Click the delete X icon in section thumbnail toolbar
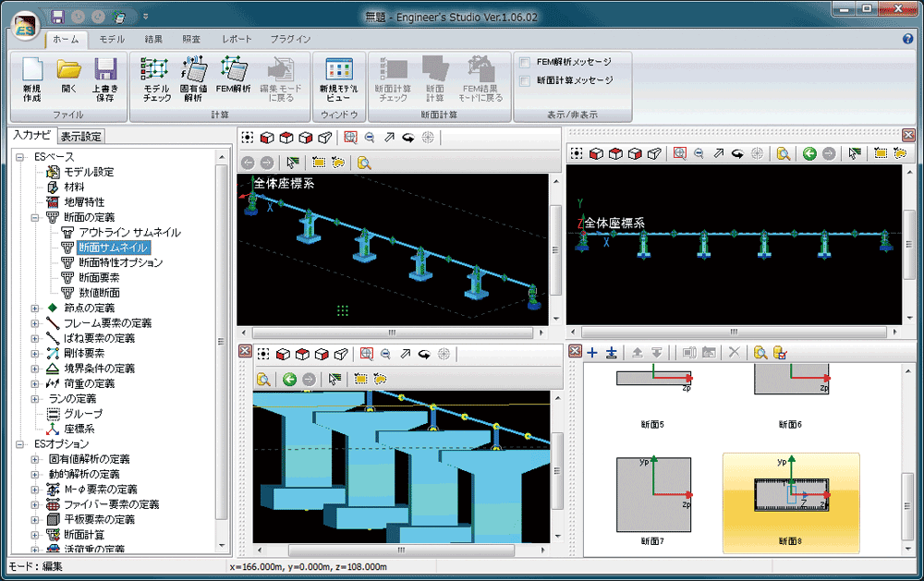The height and width of the screenshot is (581, 924). click(735, 352)
